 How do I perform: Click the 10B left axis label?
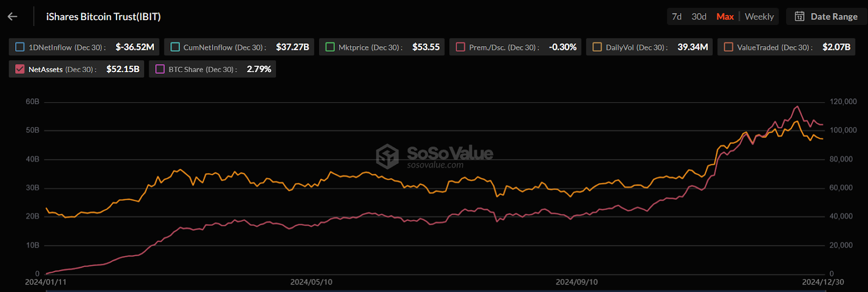pos(33,245)
